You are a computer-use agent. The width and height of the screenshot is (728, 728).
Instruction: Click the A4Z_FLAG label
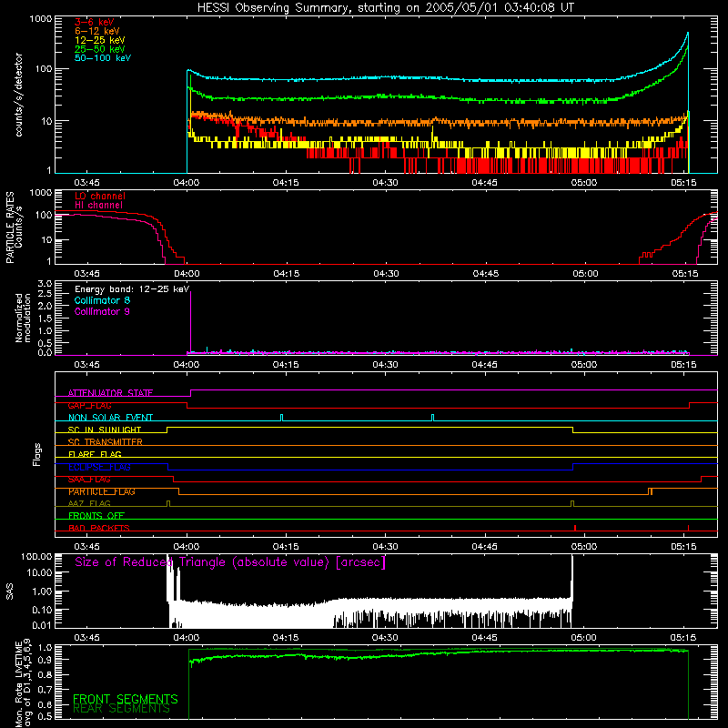coord(89,503)
